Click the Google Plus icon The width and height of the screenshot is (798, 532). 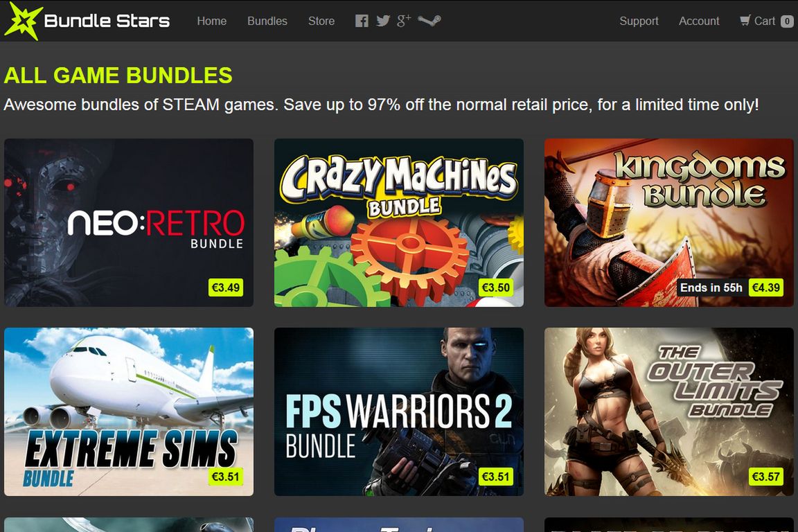tap(404, 20)
